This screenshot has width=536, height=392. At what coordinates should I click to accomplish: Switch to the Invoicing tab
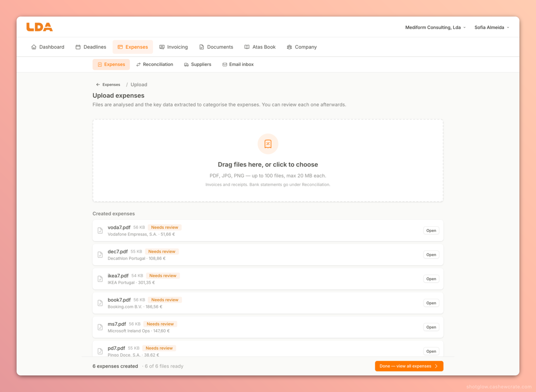click(x=174, y=47)
